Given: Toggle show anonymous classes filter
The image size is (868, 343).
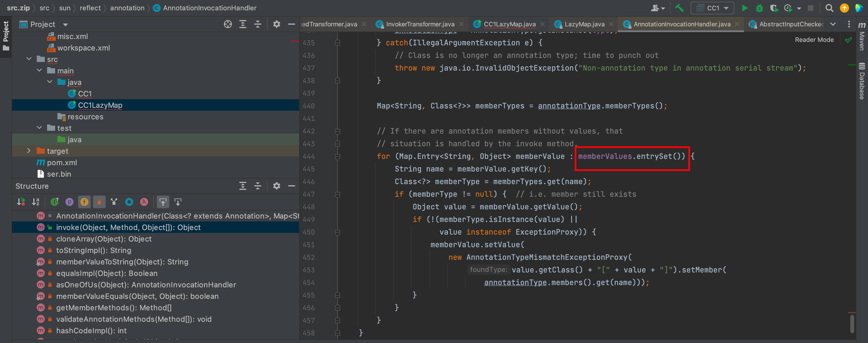Looking at the screenshot, I should click(x=129, y=202).
